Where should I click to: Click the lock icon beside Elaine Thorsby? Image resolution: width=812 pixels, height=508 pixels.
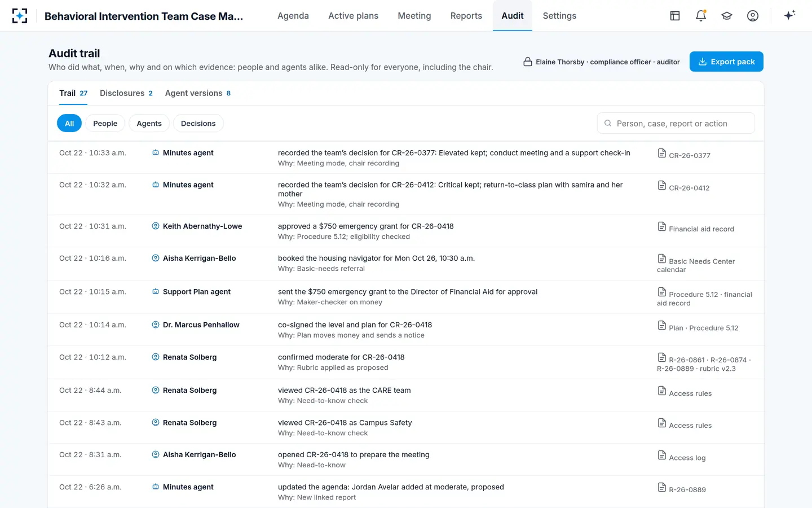pos(528,62)
